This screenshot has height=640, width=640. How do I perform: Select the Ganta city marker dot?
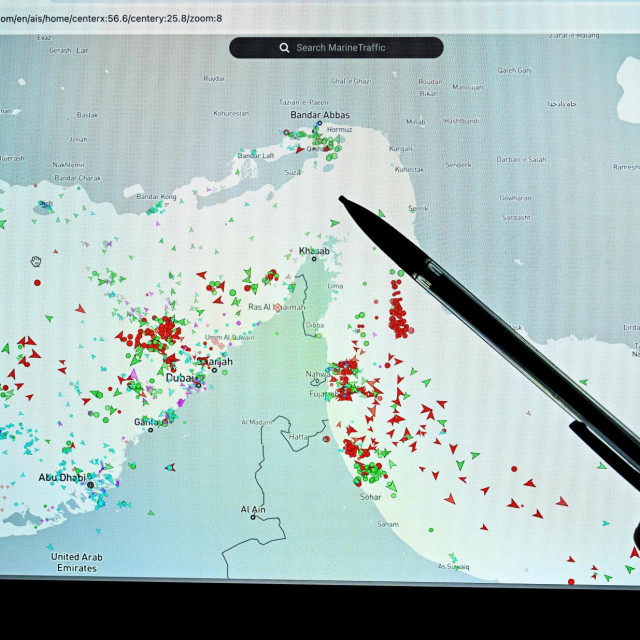pos(151,430)
